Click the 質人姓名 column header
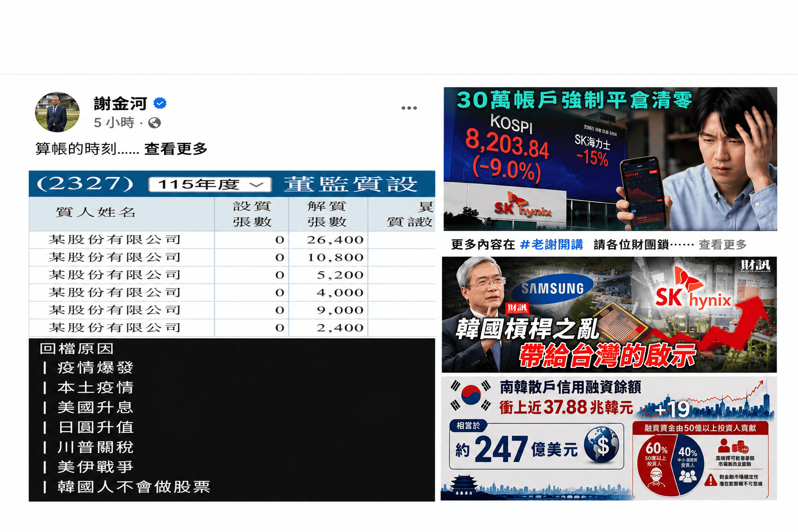 (x=96, y=212)
